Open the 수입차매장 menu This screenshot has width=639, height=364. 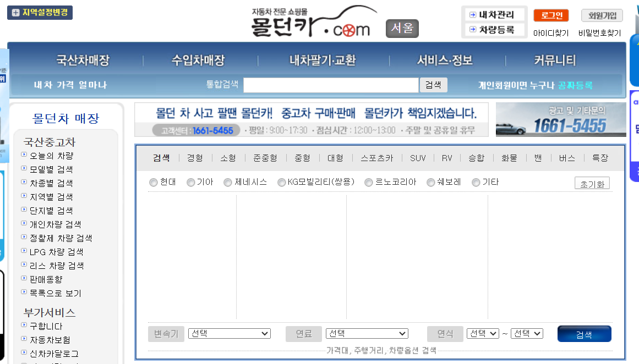199,60
